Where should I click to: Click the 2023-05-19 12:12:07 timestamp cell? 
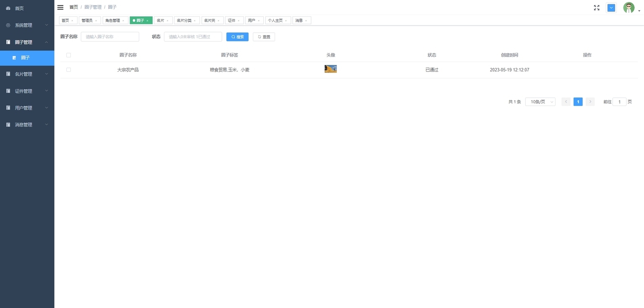click(x=509, y=70)
